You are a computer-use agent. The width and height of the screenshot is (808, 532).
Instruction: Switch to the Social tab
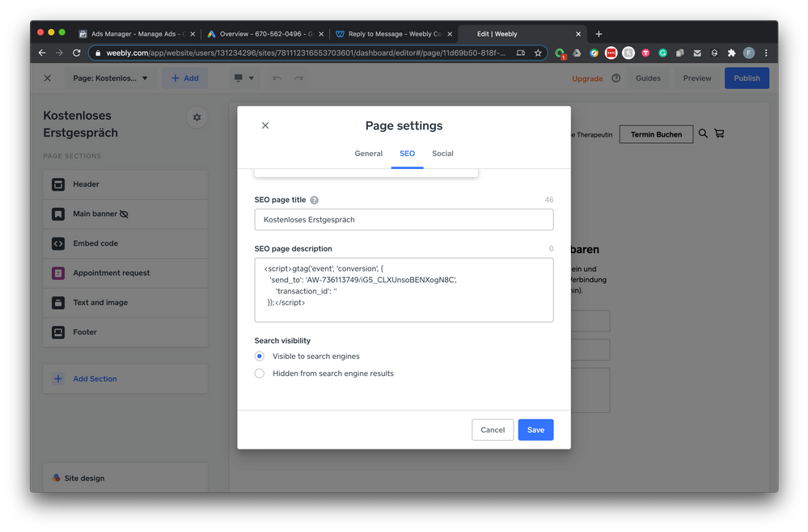tap(442, 154)
